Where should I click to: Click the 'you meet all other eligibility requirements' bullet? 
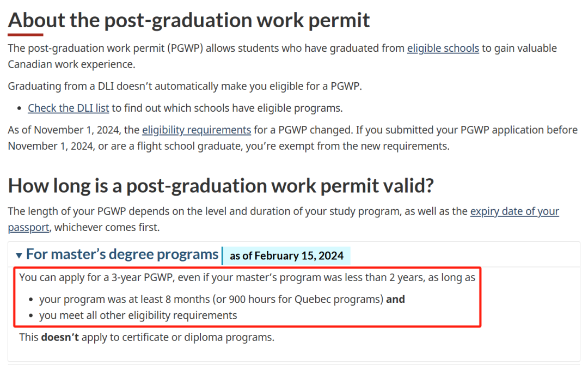click(138, 315)
